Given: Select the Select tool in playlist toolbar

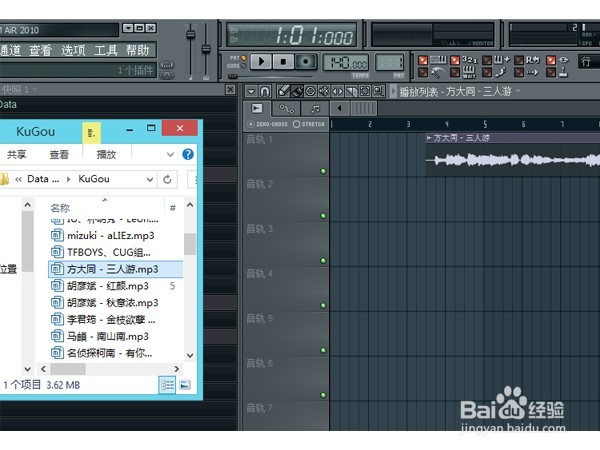Looking at the screenshot, I should (365, 91).
